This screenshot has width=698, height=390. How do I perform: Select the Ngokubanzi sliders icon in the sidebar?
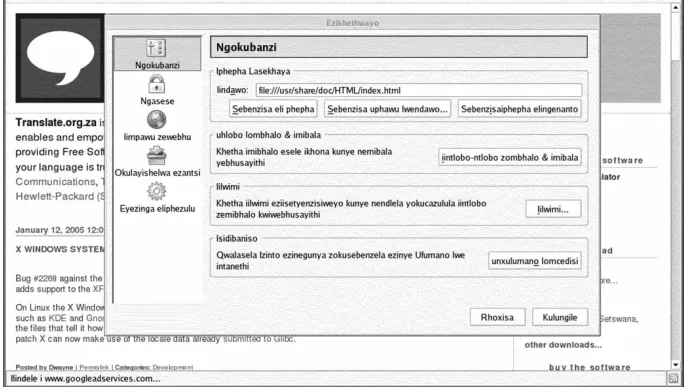156,48
